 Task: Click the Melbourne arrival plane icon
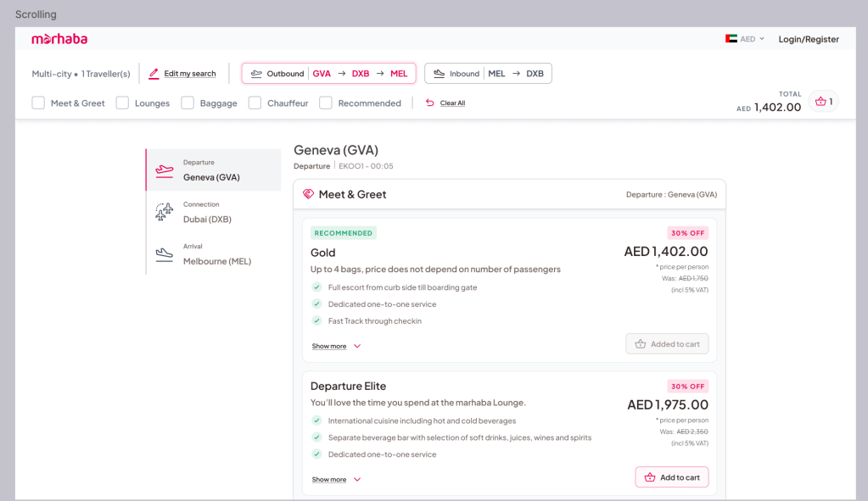click(x=164, y=254)
